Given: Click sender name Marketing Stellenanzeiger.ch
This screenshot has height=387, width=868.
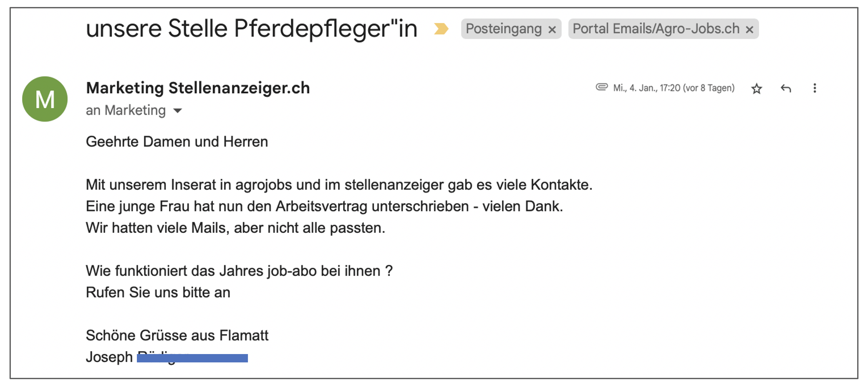Looking at the screenshot, I should point(198,88).
